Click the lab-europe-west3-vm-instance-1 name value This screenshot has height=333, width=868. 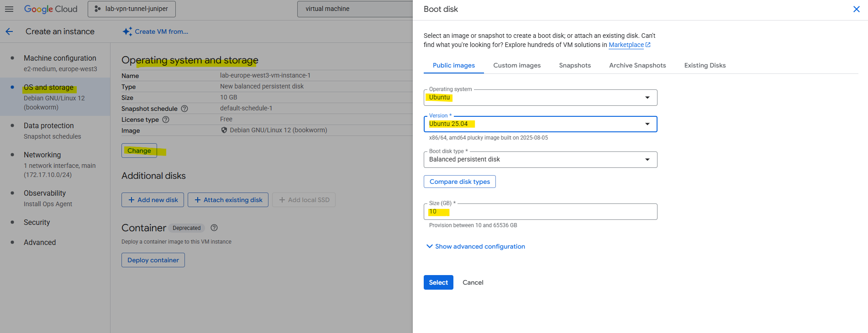click(265, 75)
